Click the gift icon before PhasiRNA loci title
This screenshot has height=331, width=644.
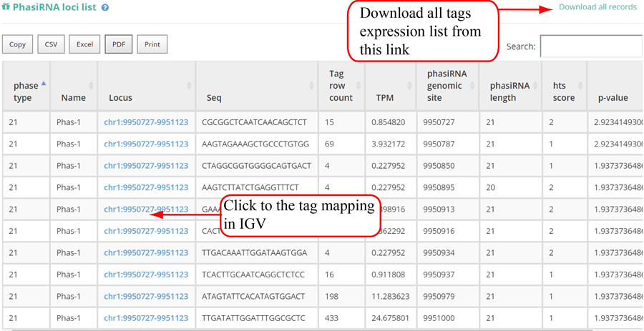pyautogui.click(x=6, y=7)
